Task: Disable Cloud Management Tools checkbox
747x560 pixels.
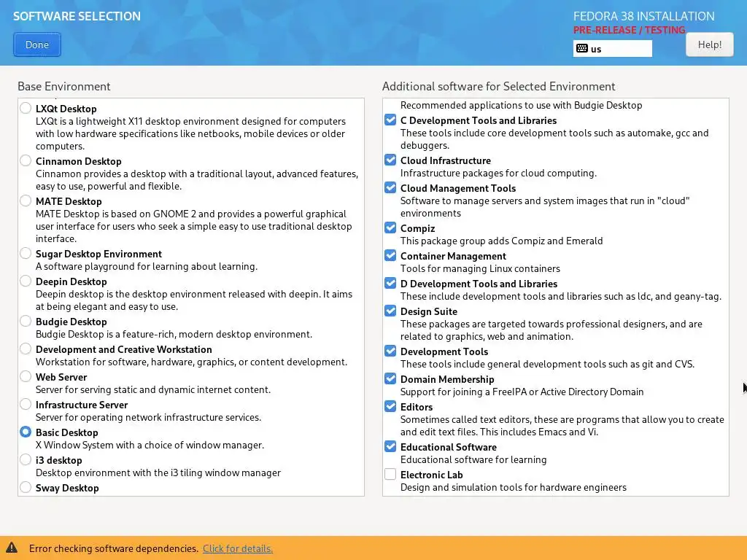Action: tap(390, 187)
